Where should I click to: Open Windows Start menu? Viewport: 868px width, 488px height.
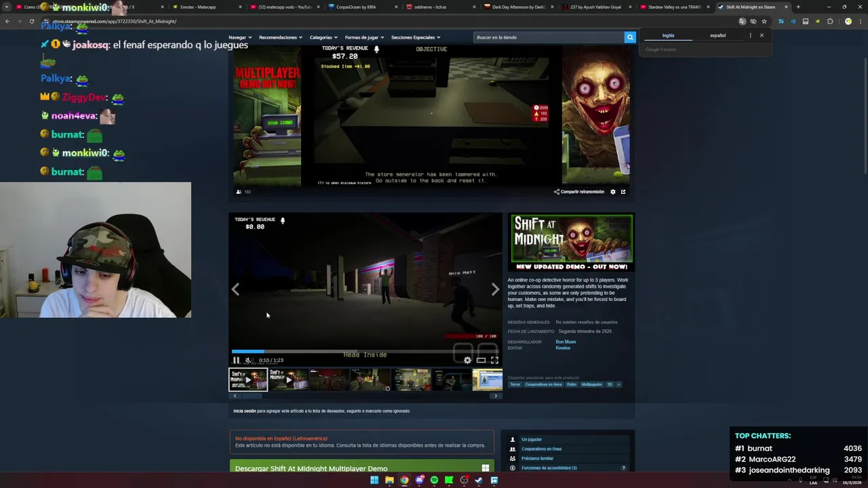(374, 481)
